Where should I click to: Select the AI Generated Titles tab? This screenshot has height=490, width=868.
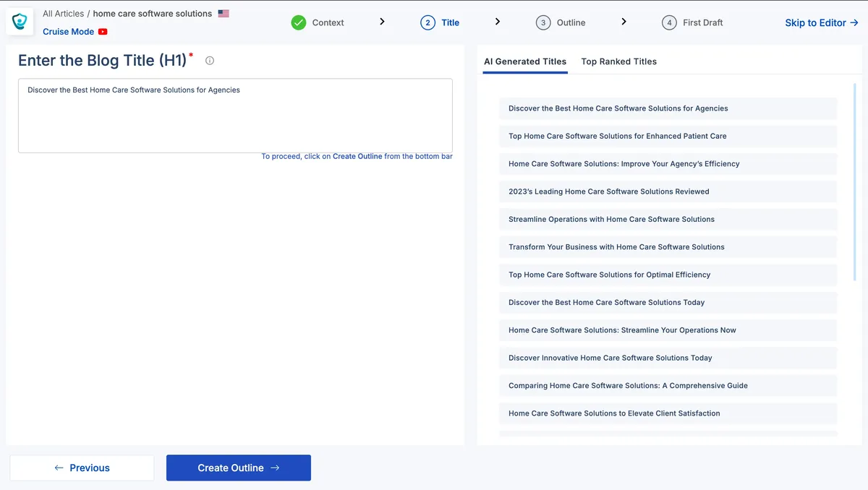tap(525, 61)
